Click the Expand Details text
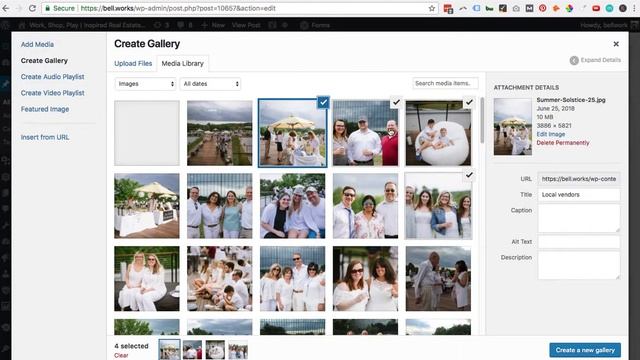The width and height of the screenshot is (640, 360). coord(600,60)
